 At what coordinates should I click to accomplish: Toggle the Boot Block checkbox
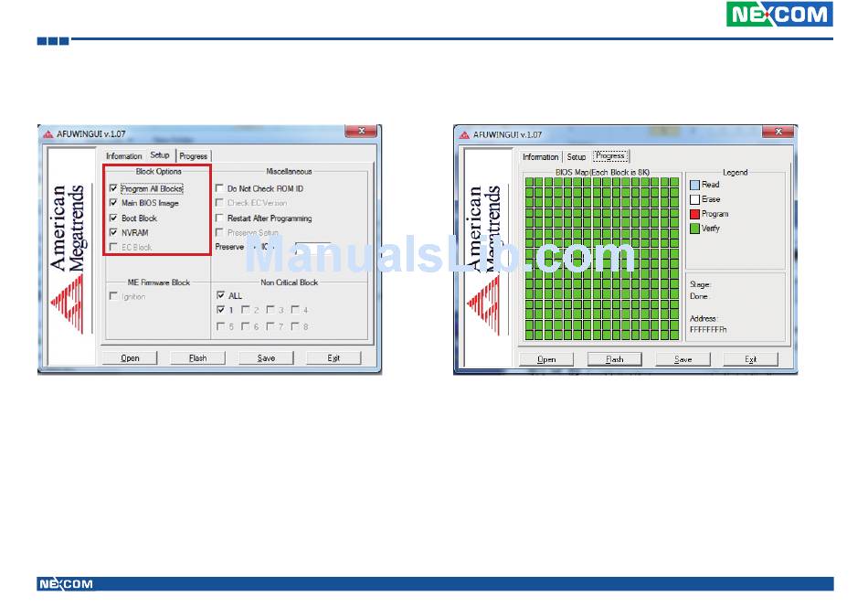point(113,218)
